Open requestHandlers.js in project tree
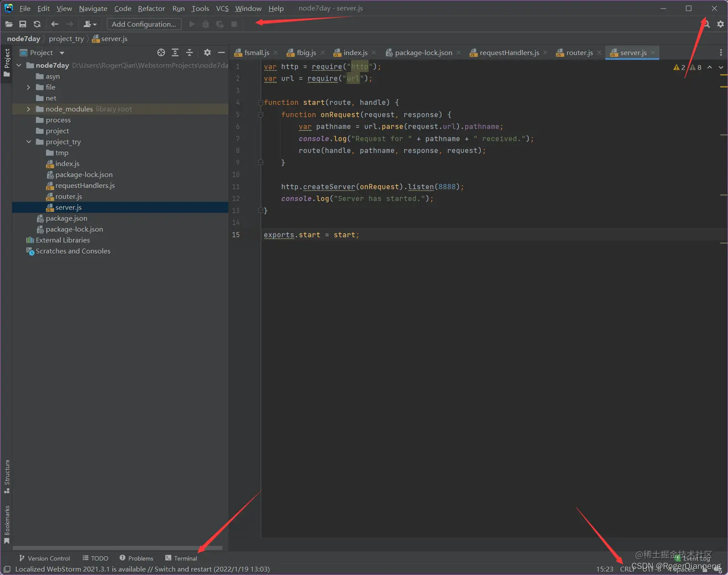The width and height of the screenshot is (728, 575). point(85,185)
